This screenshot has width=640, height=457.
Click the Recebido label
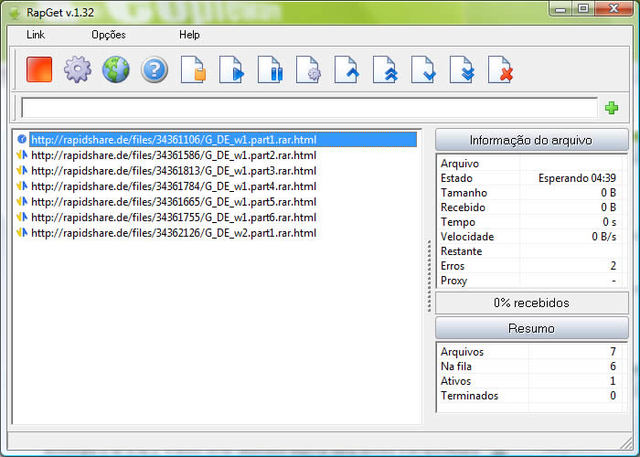[463, 207]
